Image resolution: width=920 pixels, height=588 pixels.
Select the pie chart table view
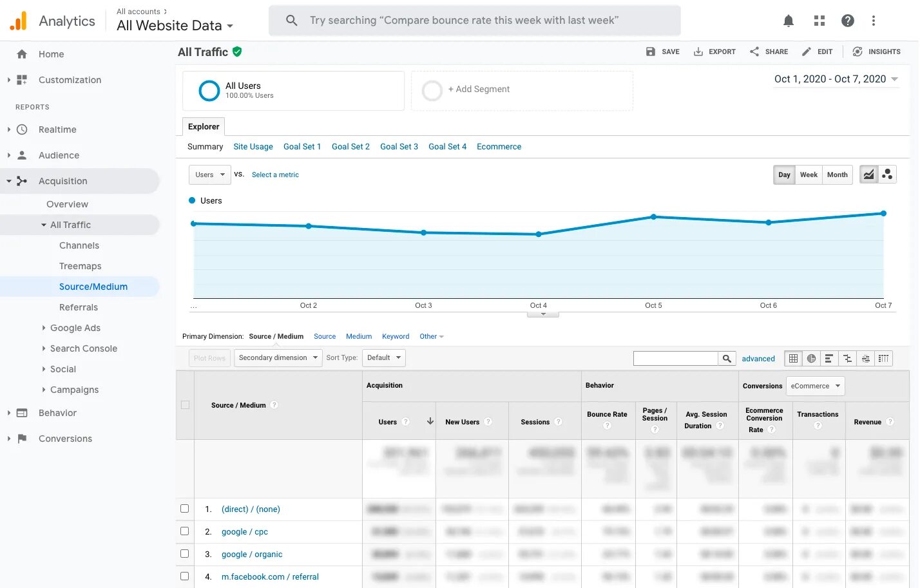tap(812, 359)
